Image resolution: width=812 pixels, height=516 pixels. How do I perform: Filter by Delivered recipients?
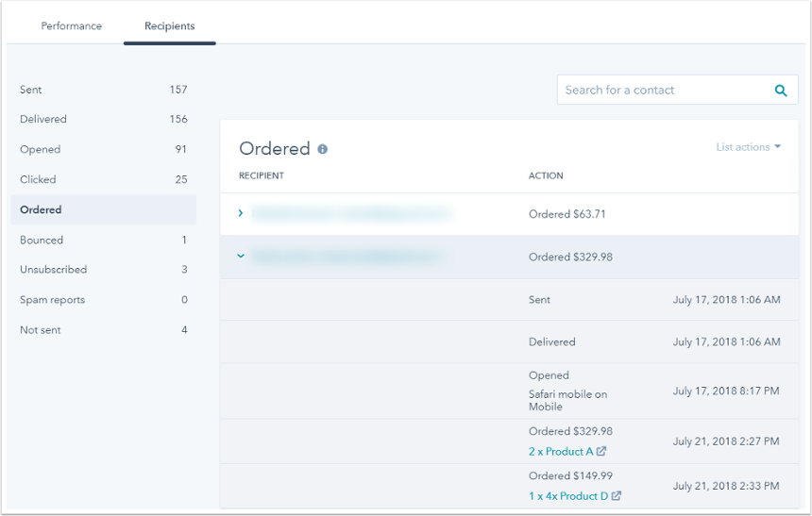coord(43,120)
